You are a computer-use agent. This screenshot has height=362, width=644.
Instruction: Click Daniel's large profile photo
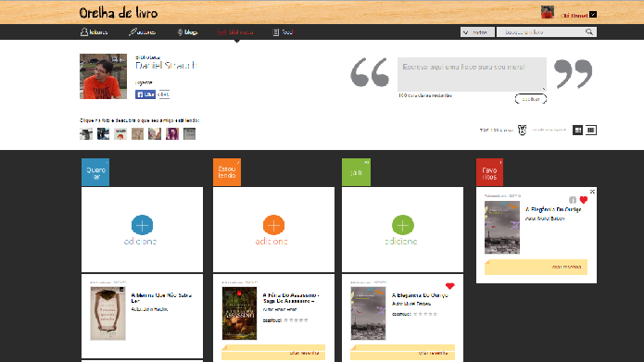[x=103, y=76]
